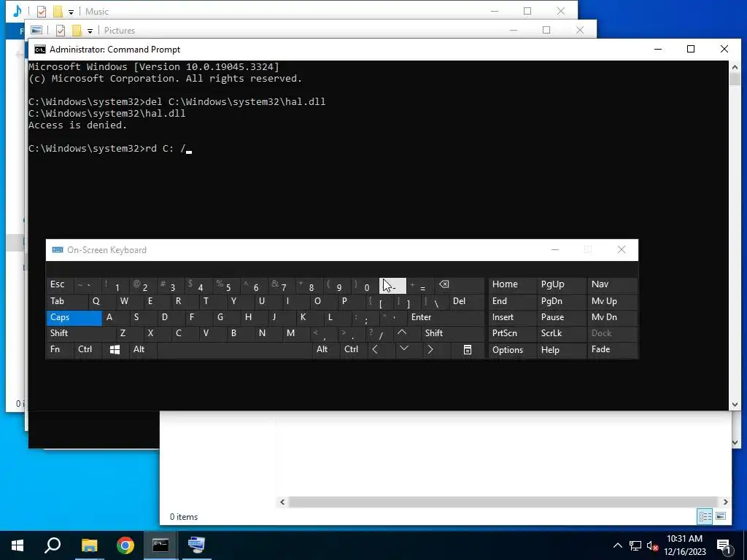Toggle the left Shift key
This screenshot has width=747, height=560.
pos(80,333)
